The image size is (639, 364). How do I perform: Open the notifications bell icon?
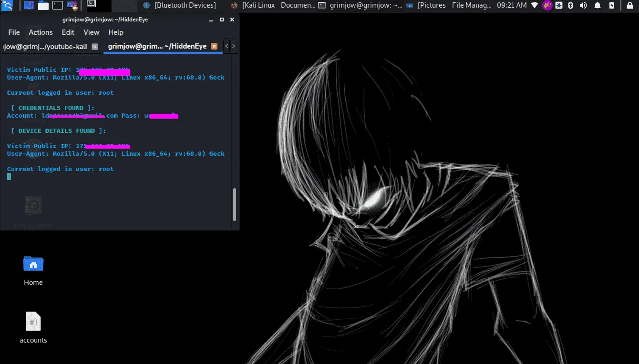(x=597, y=6)
